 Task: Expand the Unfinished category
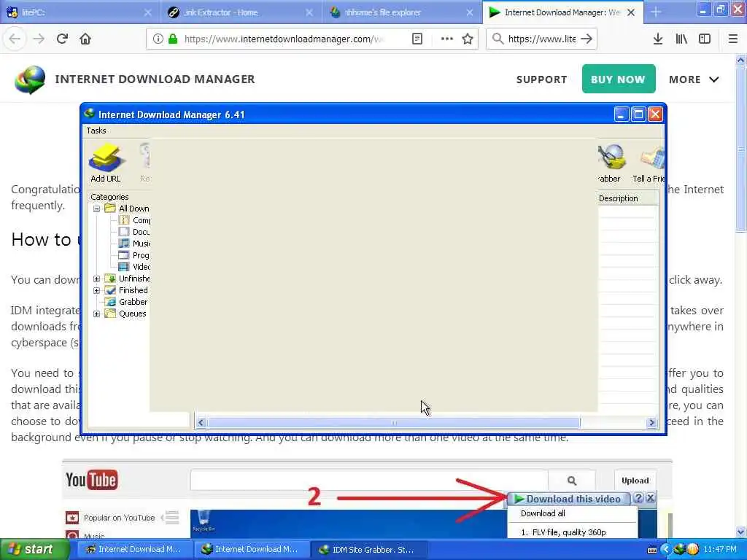pyautogui.click(x=97, y=279)
